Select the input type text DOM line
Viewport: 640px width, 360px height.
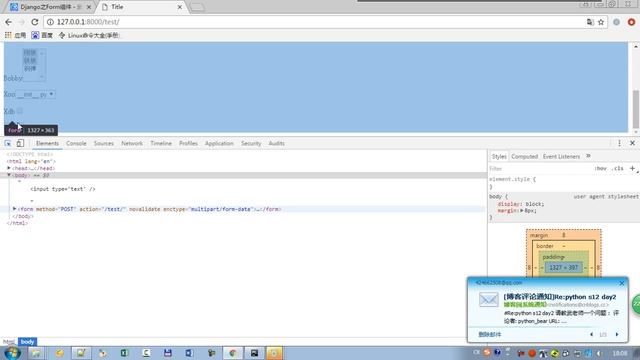[63, 189]
